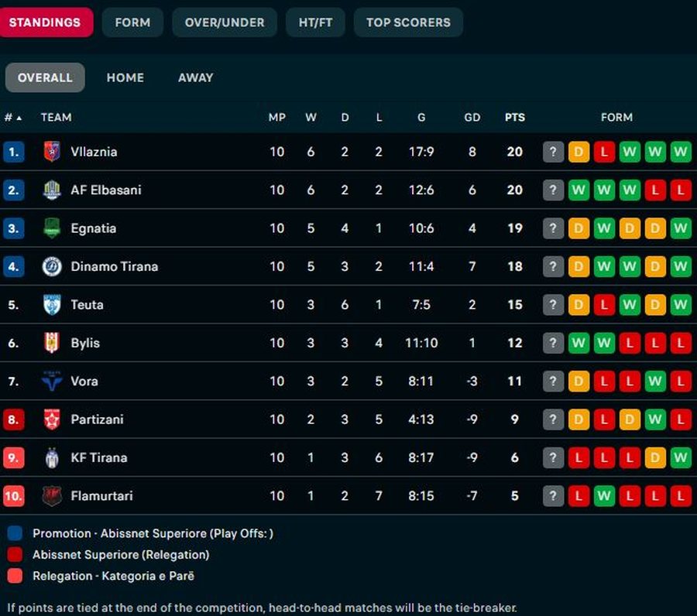This screenshot has height=616, width=697.
Task: Click the Egnatia green crest icon
Action: point(52,228)
